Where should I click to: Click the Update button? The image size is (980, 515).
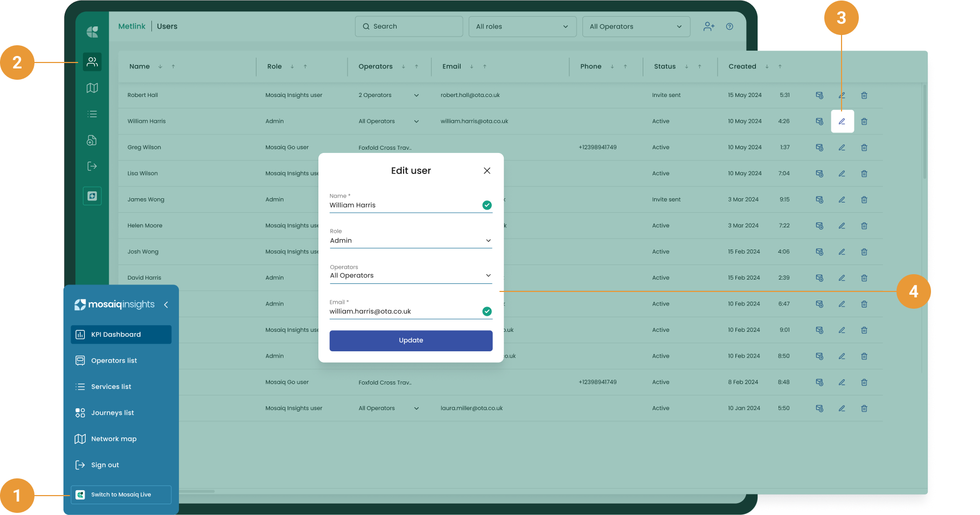coord(411,340)
